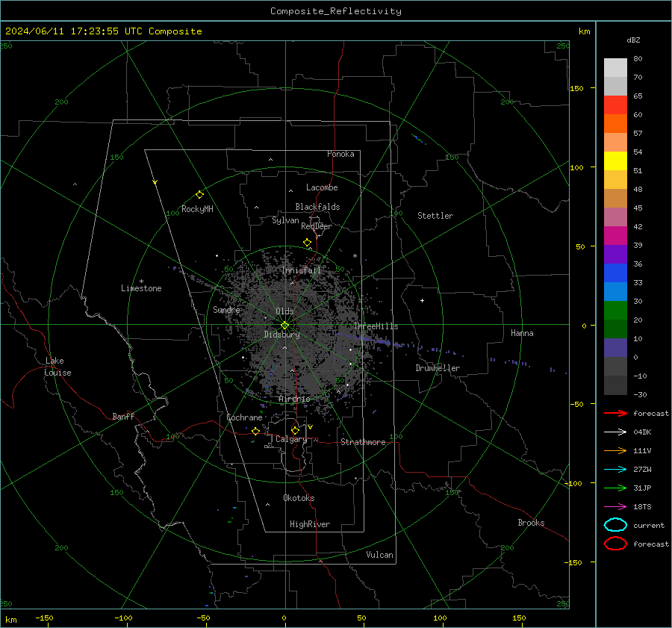Click the red forecast ellipse in legend
Screen dimensions: 672x628
(615, 544)
